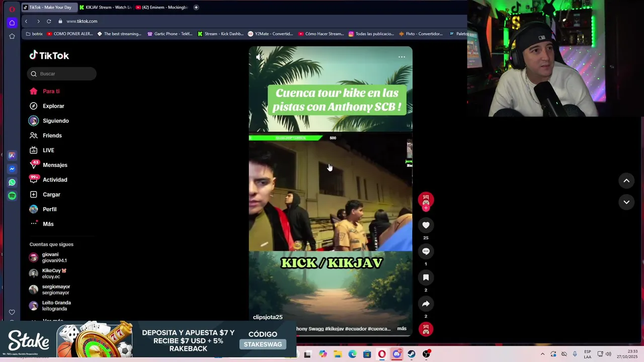
Task: Open File Explorer from taskbar
Action: point(338,354)
